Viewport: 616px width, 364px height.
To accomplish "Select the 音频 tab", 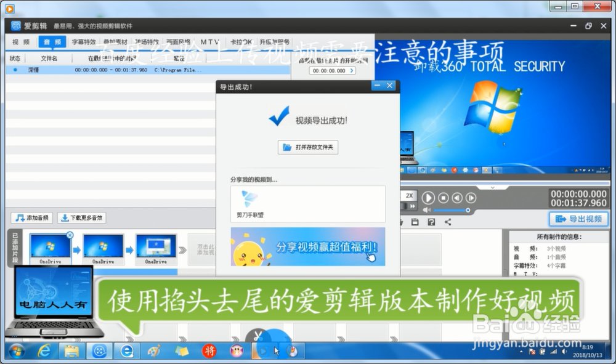I will [52, 42].
